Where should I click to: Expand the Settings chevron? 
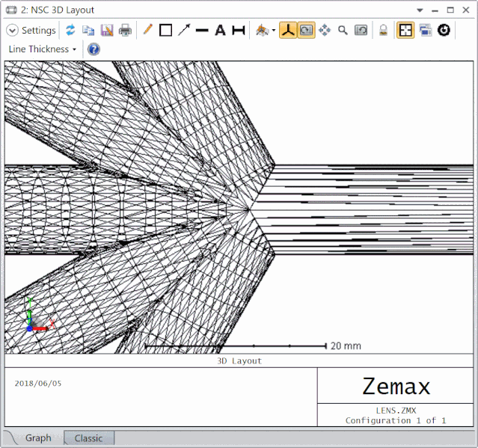(x=13, y=30)
